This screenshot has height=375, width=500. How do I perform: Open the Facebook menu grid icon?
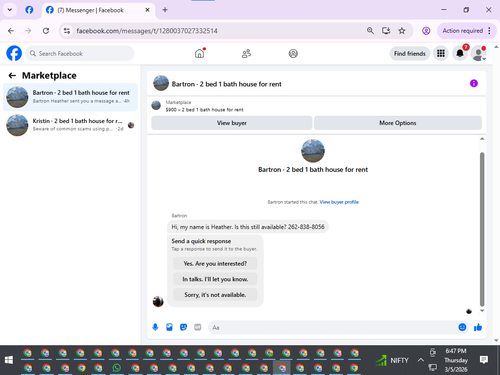441,53
